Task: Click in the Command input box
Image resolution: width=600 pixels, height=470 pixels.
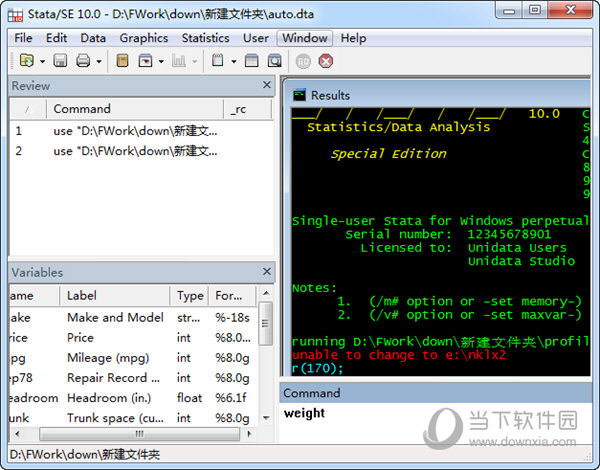Action: click(435, 423)
